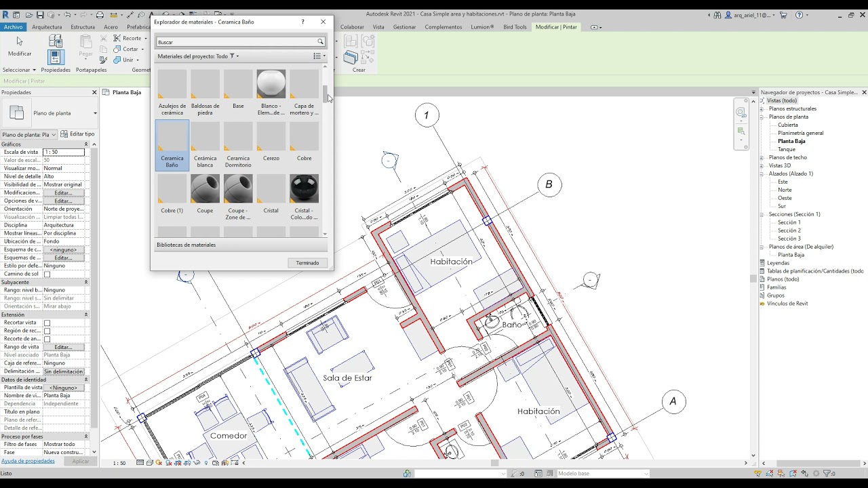Switch to the Bird Tools ribbon tab
The image size is (868, 488).
coord(515,27)
